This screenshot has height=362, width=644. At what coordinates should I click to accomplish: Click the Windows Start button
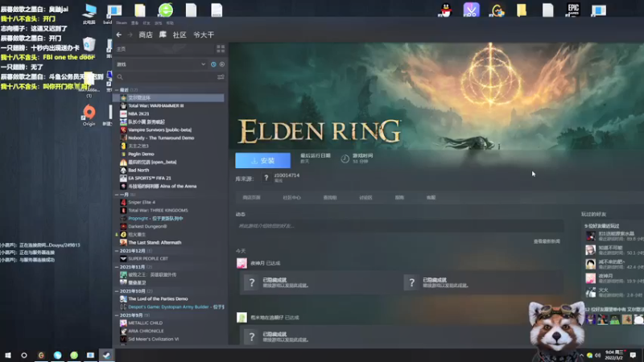tap(8, 355)
